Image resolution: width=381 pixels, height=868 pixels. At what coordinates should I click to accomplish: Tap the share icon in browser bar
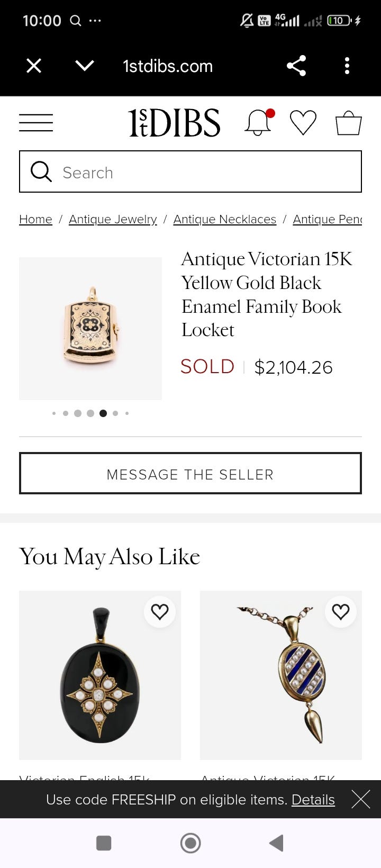pos(296,66)
